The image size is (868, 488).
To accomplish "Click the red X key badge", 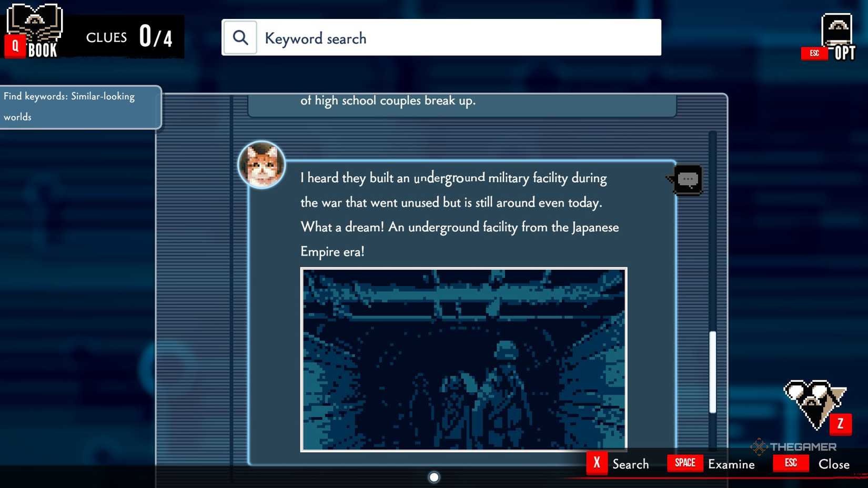I will pyautogui.click(x=597, y=463).
